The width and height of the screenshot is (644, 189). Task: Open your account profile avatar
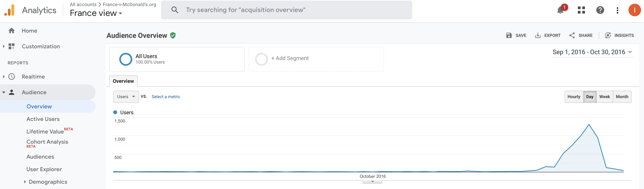click(x=635, y=10)
